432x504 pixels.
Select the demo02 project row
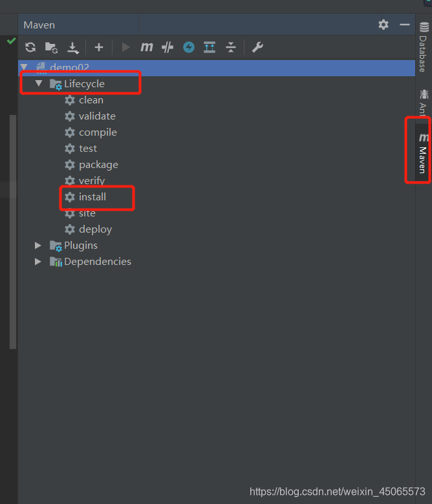217,67
